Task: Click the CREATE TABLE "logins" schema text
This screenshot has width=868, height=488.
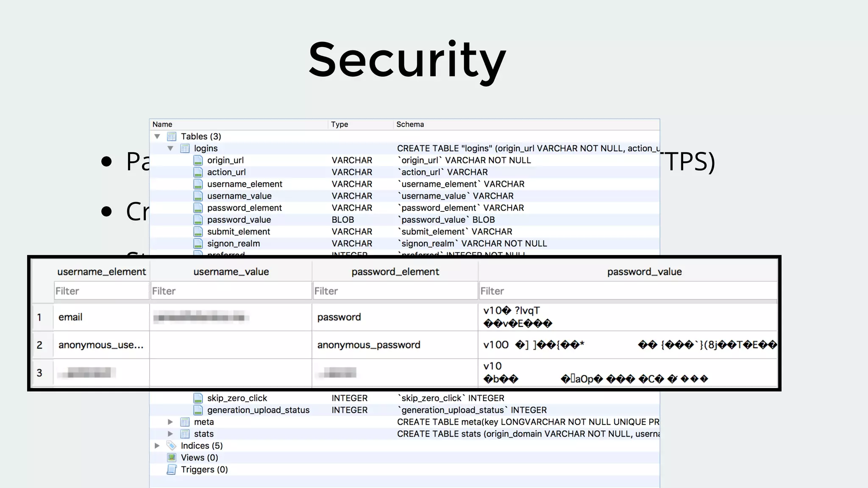Action: pyautogui.click(x=528, y=149)
